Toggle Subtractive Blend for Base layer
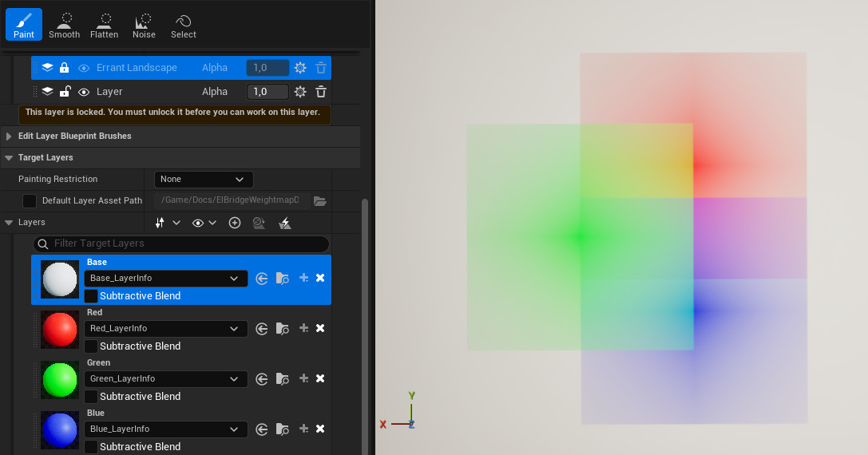 tap(91, 296)
